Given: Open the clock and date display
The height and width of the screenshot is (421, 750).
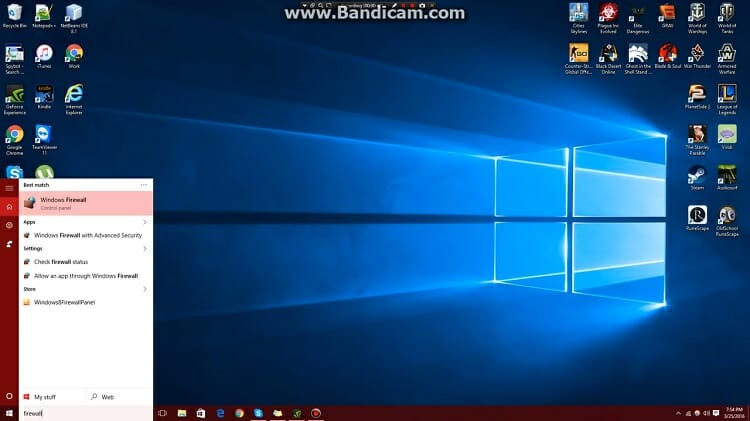Looking at the screenshot, I should [x=734, y=413].
